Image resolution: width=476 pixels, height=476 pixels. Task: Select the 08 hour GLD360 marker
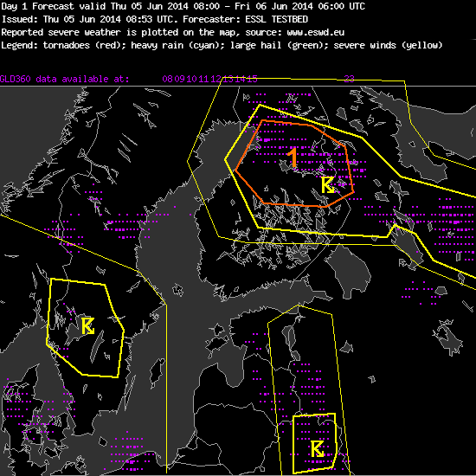pyautogui.click(x=167, y=79)
